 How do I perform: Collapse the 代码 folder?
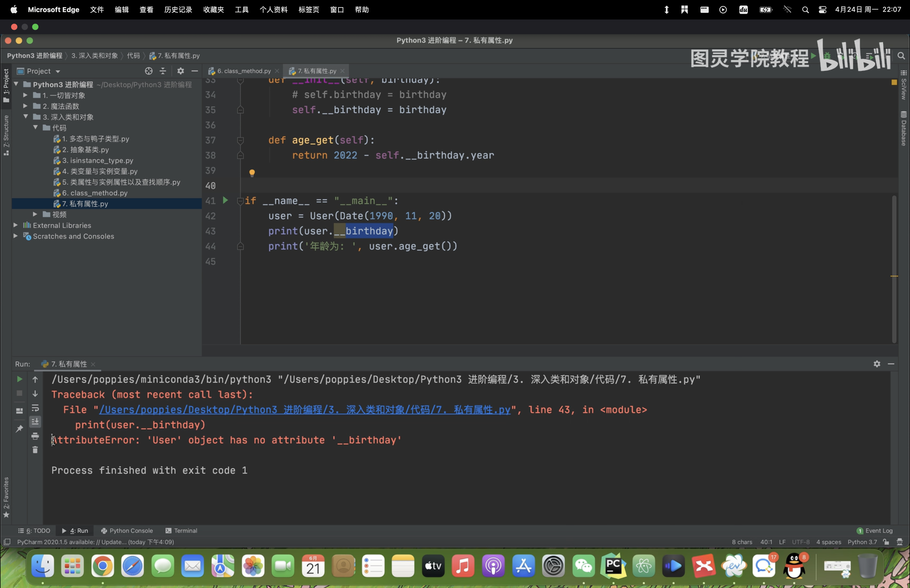pos(35,127)
